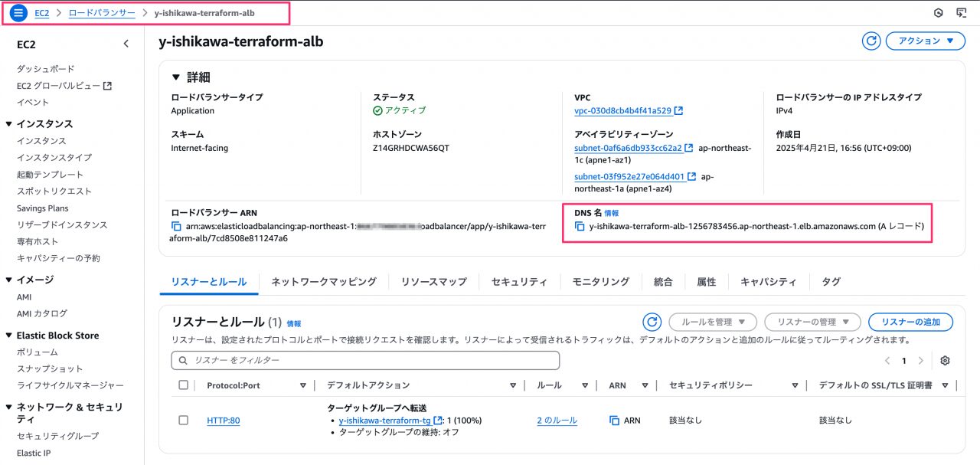This screenshot has height=465, width=980.
Task: Open the アクション dropdown
Action: click(925, 41)
